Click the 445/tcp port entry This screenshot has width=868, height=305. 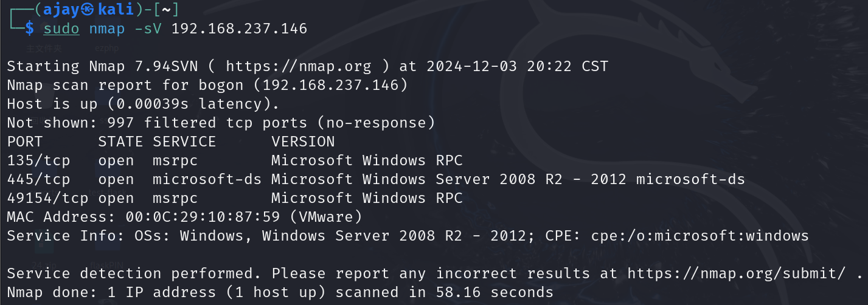click(x=38, y=180)
